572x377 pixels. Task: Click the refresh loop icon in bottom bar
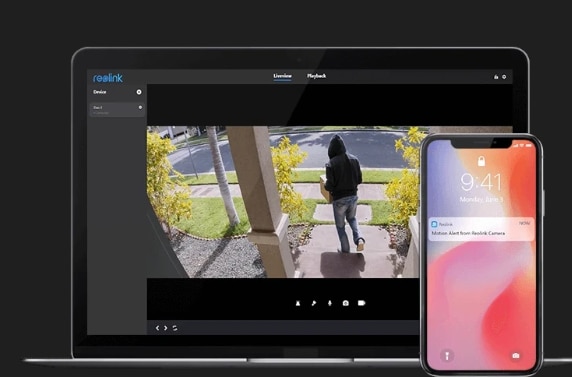pyautogui.click(x=175, y=328)
